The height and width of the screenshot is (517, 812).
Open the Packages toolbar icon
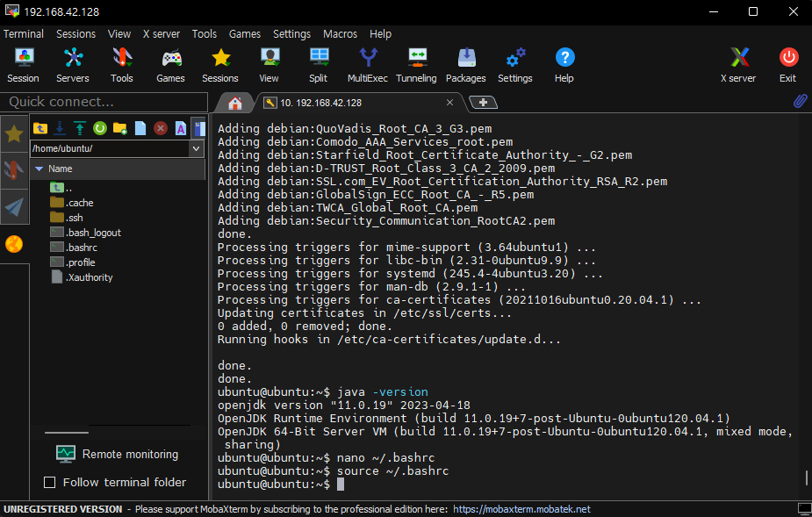466,65
